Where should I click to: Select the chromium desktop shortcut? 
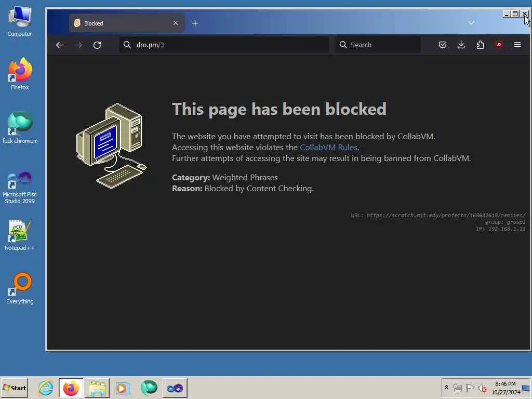click(20, 128)
